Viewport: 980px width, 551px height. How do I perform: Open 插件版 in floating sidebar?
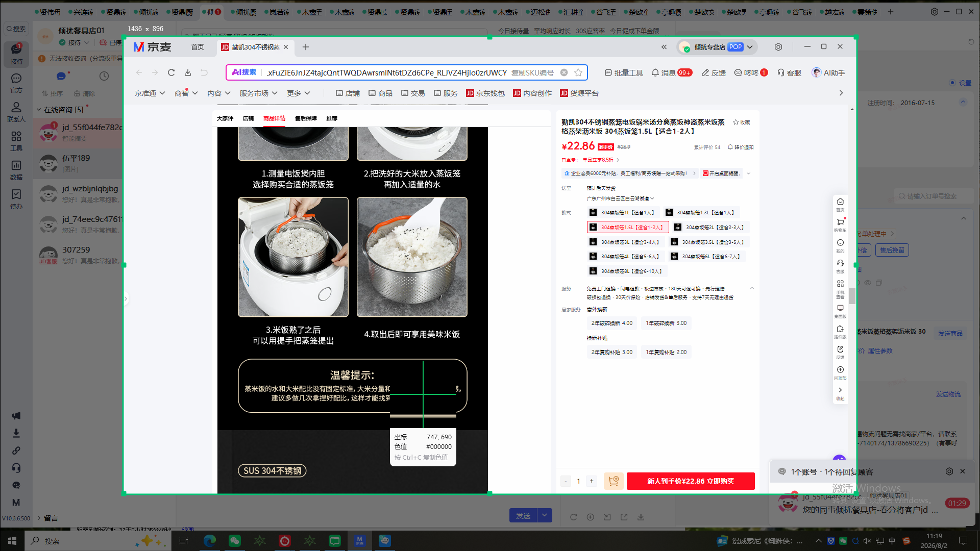click(840, 332)
